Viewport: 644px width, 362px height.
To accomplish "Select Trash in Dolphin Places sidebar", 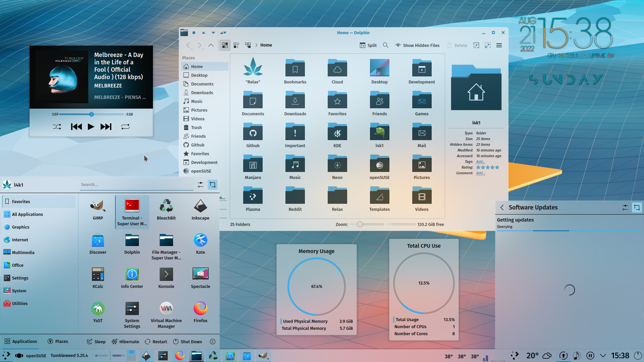I will pyautogui.click(x=205, y=127).
